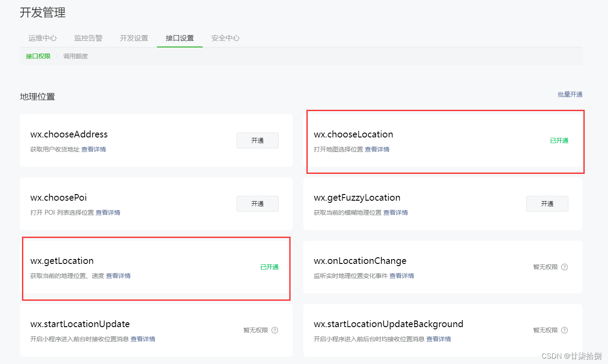Open 查看详情 link under wx.getFuzzyLocation

tap(396, 213)
